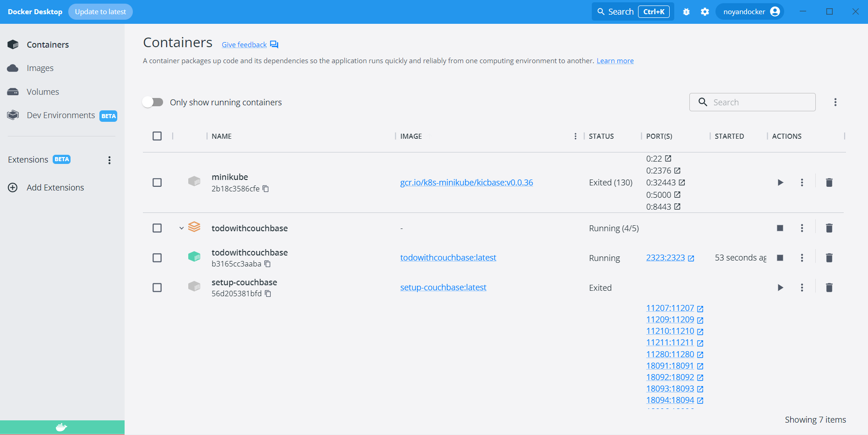The width and height of the screenshot is (868, 435).
Task: Open more actions menu for minikube
Action: pos(802,183)
